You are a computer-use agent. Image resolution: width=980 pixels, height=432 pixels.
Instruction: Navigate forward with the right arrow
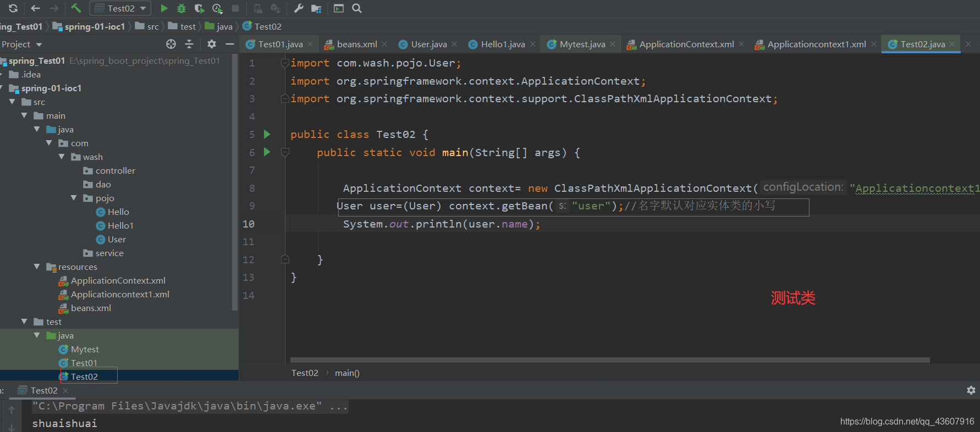pos(54,8)
